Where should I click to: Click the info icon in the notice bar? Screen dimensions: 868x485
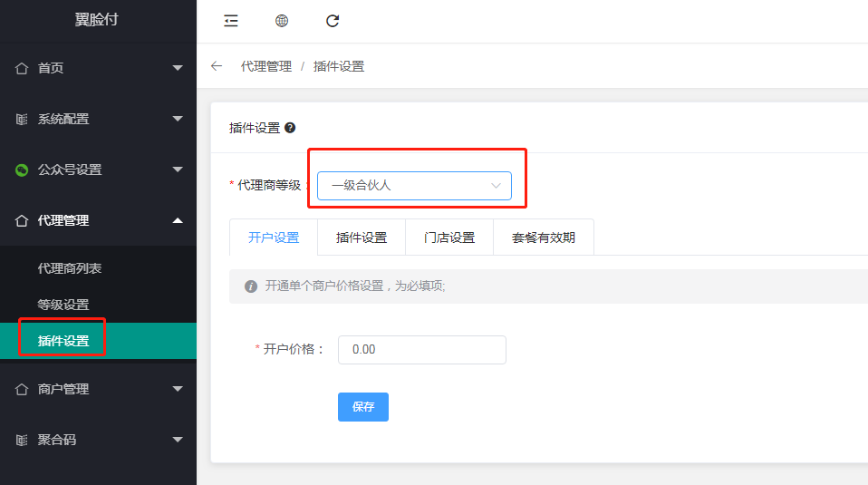[x=251, y=286]
